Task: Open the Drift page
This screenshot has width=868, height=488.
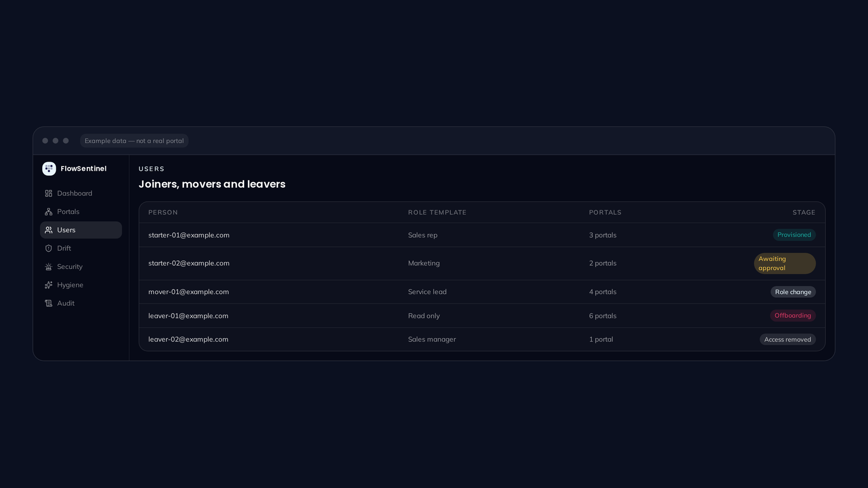Action: click(x=81, y=248)
